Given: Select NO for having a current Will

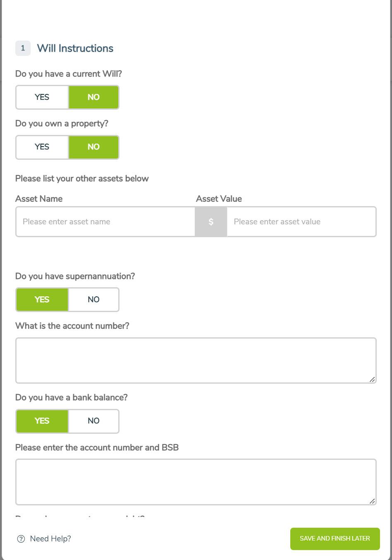Looking at the screenshot, I should pyautogui.click(x=93, y=97).
